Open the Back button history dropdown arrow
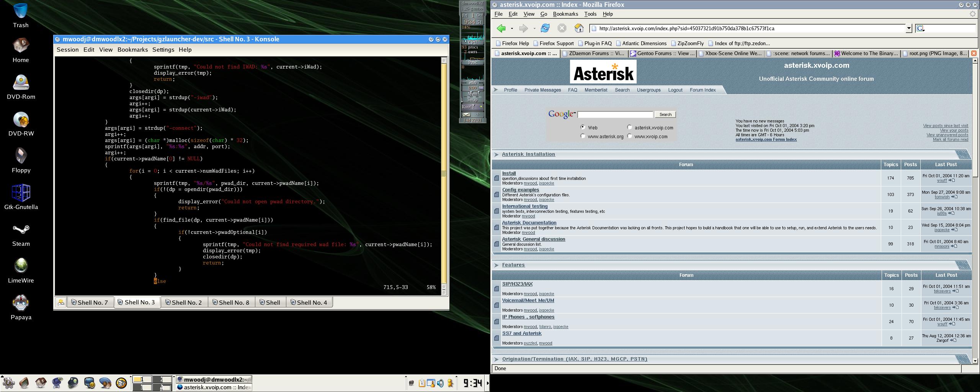The width and height of the screenshot is (980, 392). 512,28
